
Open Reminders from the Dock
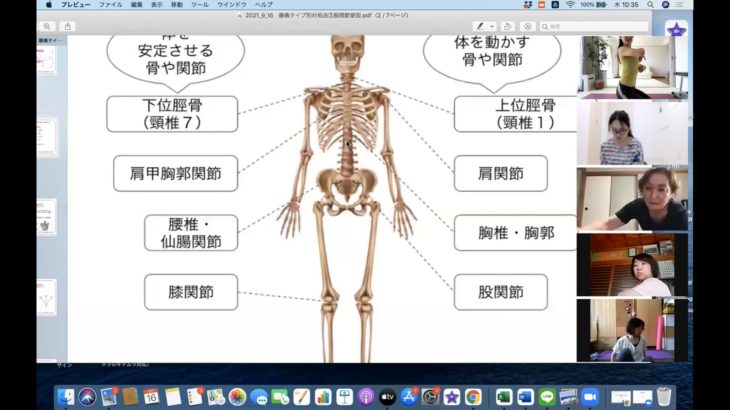coord(194,397)
